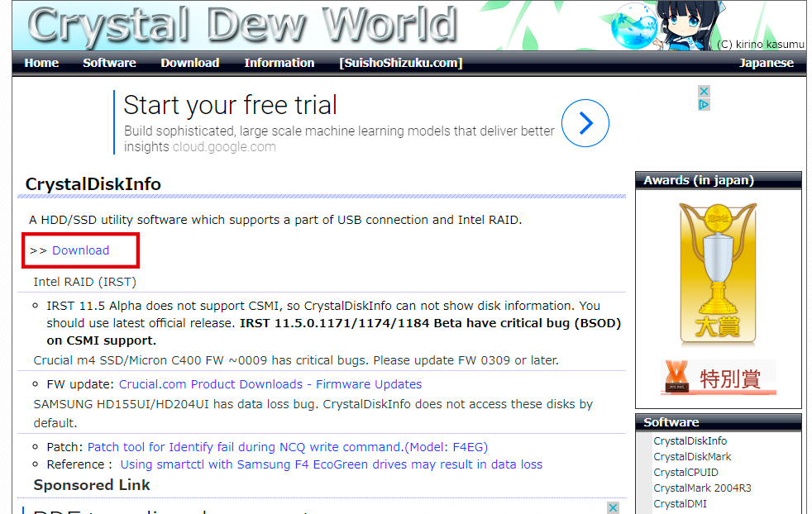
Task: Click the Software sidebar panel header
Action: 719,422
